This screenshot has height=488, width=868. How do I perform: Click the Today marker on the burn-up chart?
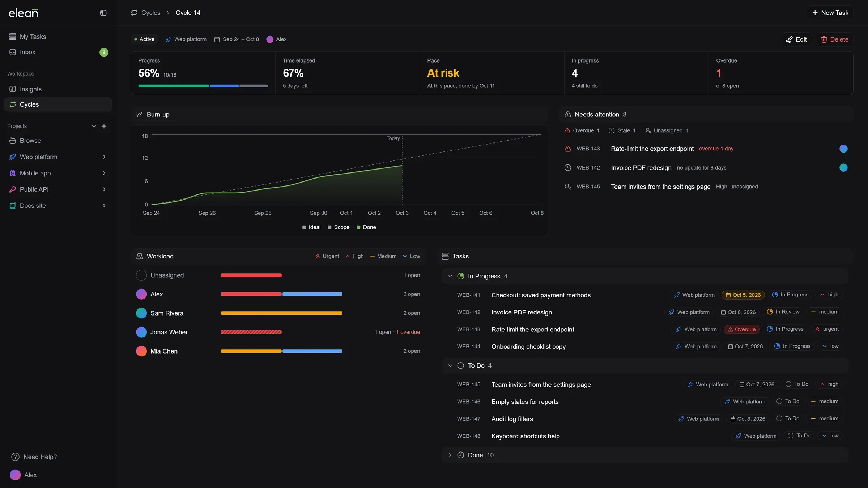point(393,138)
